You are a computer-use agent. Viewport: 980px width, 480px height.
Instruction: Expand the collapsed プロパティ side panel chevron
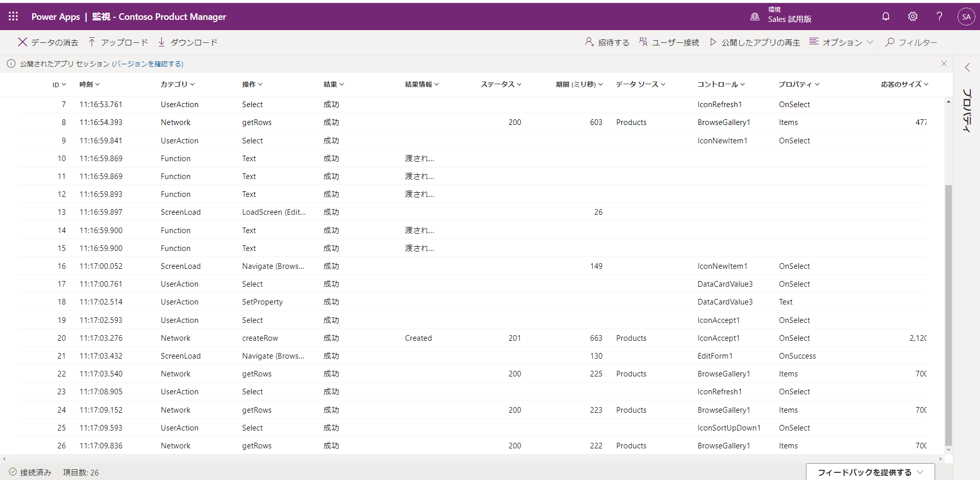(967, 67)
